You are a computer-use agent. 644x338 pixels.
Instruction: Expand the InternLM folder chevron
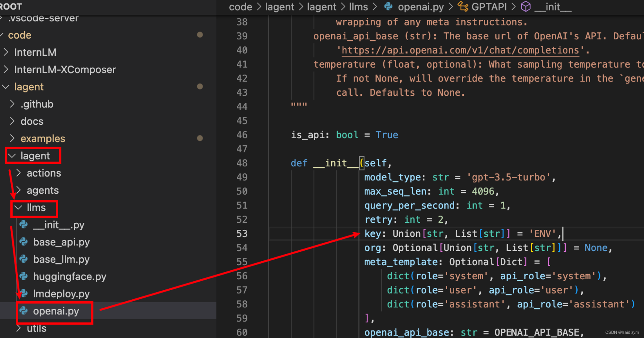click(6, 52)
